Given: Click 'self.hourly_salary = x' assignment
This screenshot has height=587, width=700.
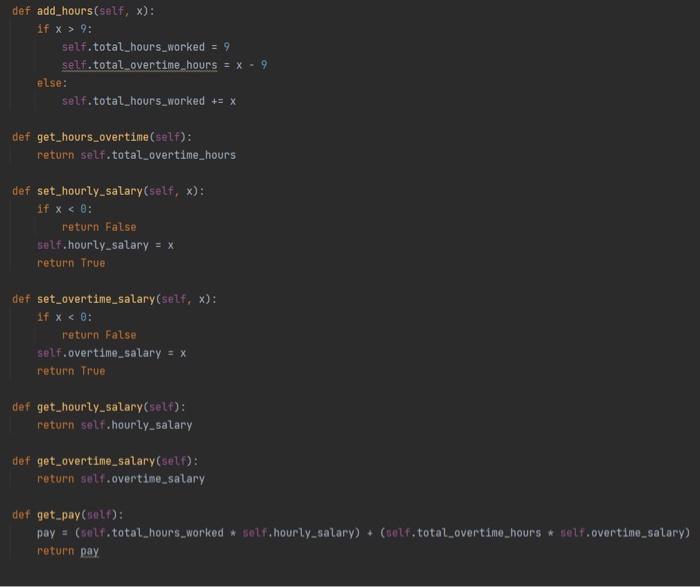Looking at the screenshot, I should click(x=105, y=245).
